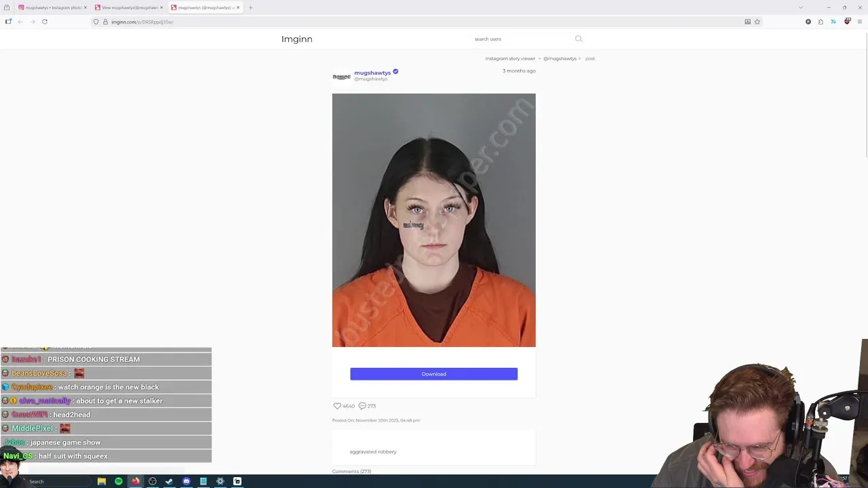Go forward one page
This screenshot has width=868, height=488.
[32, 22]
